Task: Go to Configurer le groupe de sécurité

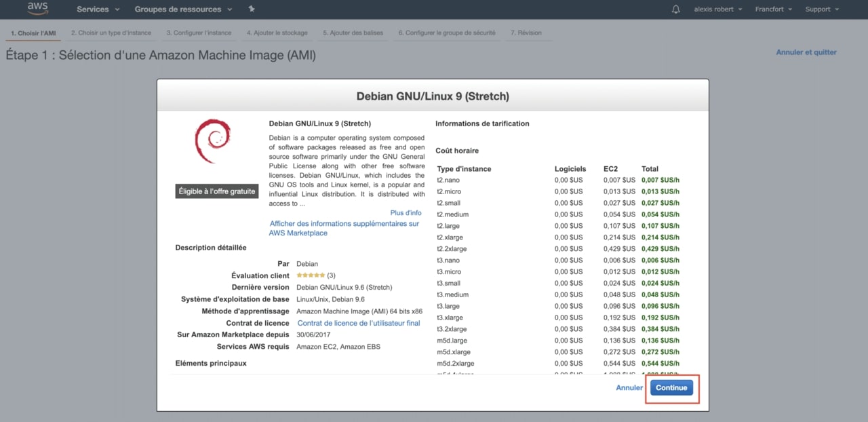Action: 447,33
